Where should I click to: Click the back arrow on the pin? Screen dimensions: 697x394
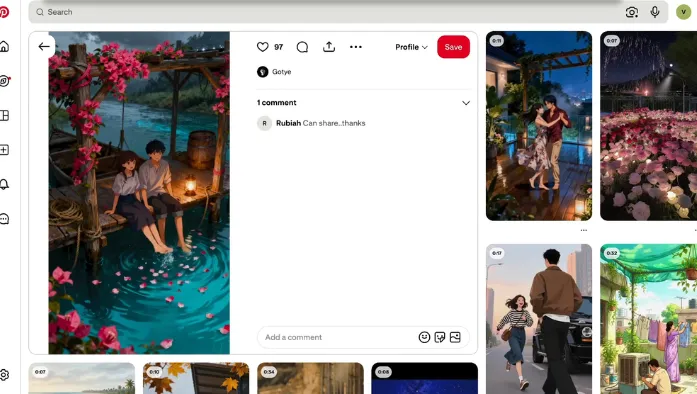pos(44,46)
